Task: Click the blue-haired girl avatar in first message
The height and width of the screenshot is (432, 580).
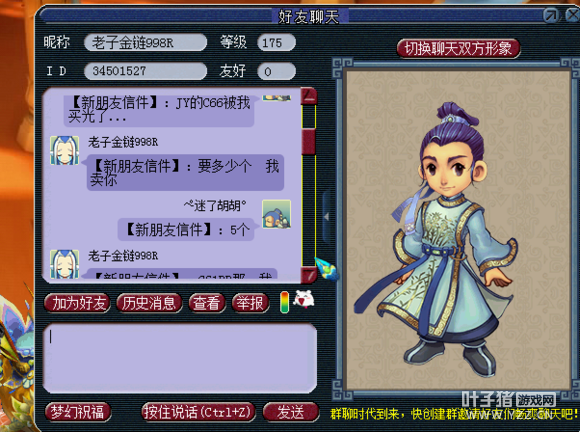Action: coord(65,151)
